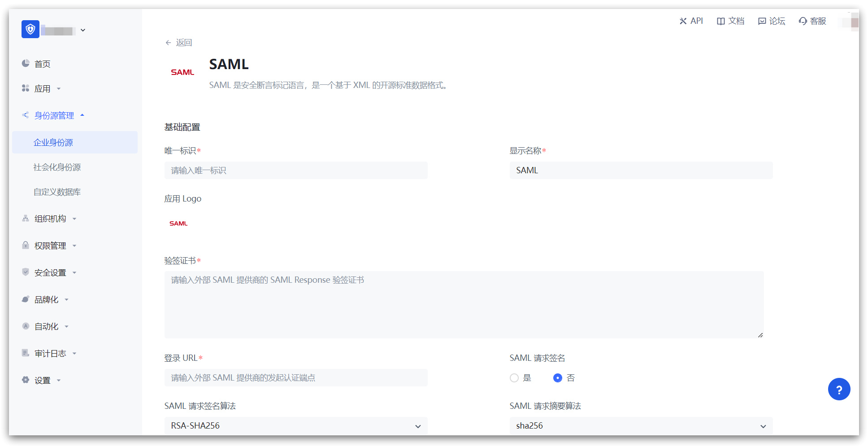Switch to 社会化身份源 in sidebar
Viewport: 868px width, 447px height.
57,167
